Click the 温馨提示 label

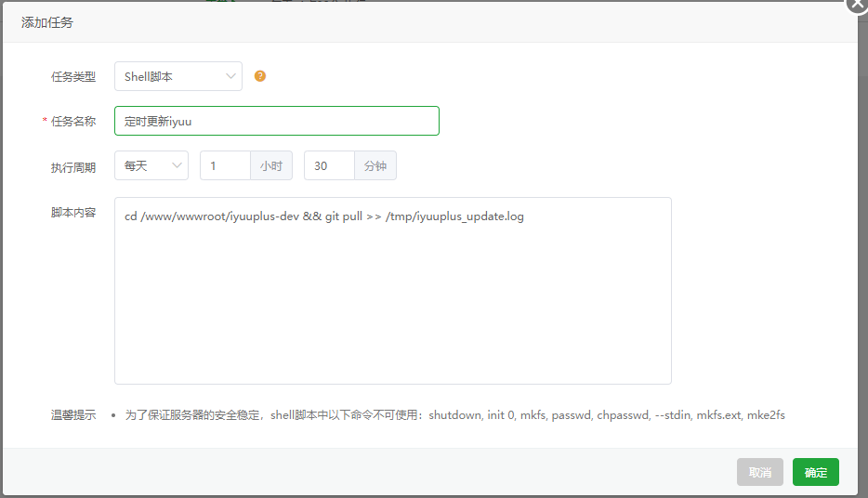click(73, 415)
